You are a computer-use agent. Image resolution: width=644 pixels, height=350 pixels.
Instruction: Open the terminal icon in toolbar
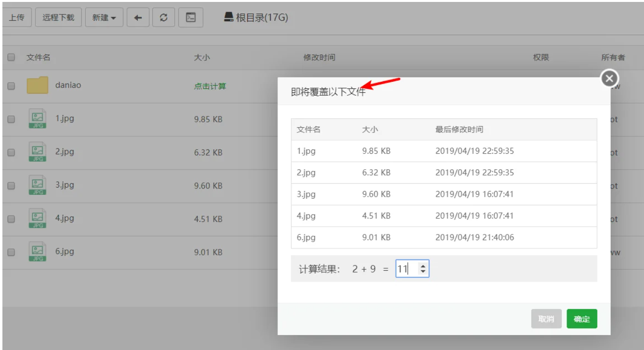[190, 18]
